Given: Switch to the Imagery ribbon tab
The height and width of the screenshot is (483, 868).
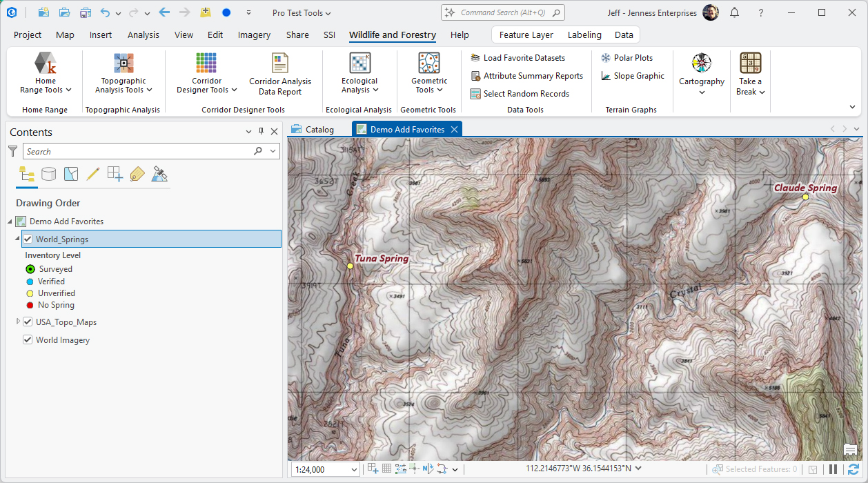Looking at the screenshot, I should click(255, 35).
